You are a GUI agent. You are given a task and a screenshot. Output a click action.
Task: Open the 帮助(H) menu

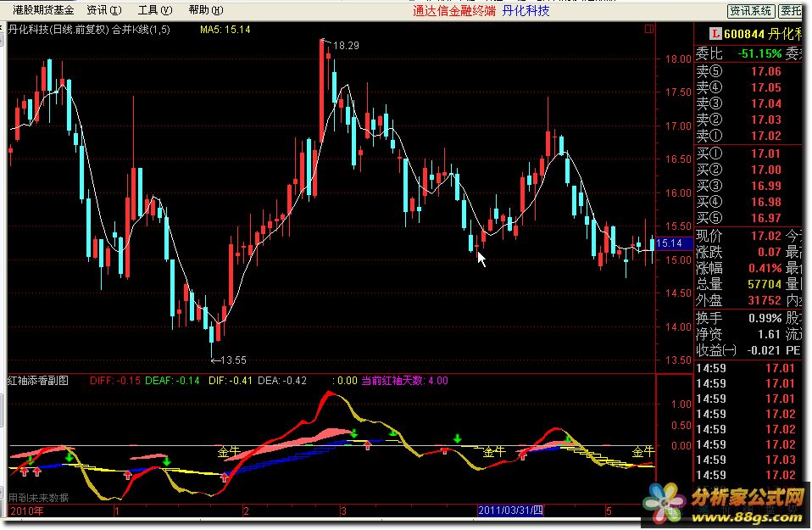tap(206, 10)
